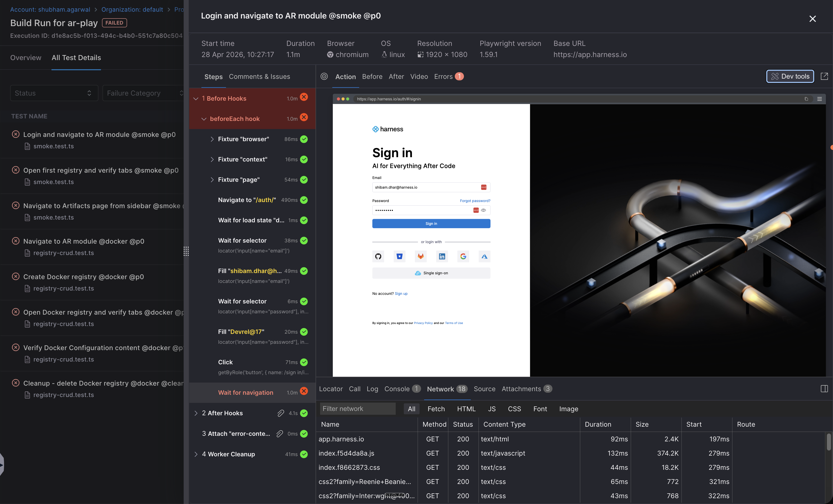The image size is (833, 504).
Task: Expand the Fixture "page" step
Action: point(212,180)
